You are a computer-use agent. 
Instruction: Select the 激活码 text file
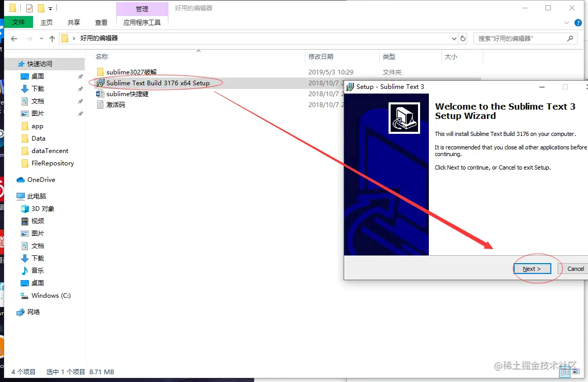[x=116, y=105]
